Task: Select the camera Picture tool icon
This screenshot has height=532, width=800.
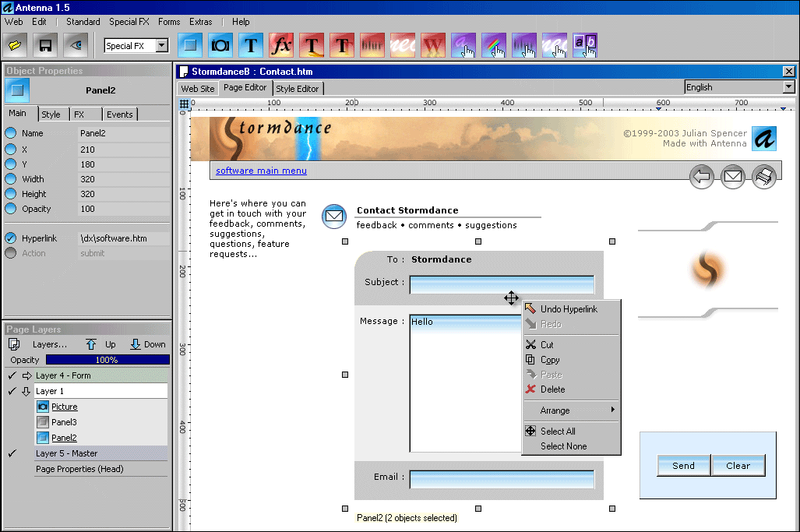Action: (220, 45)
